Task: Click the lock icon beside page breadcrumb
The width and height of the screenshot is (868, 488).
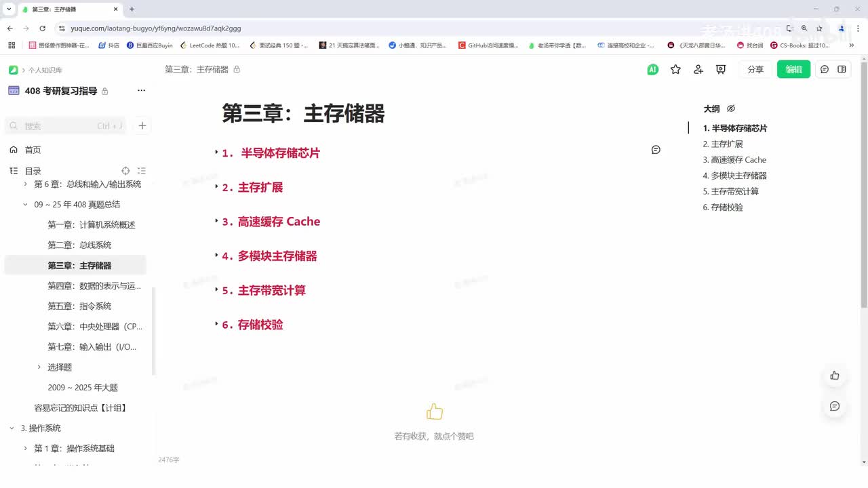Action: coord(237,69)
